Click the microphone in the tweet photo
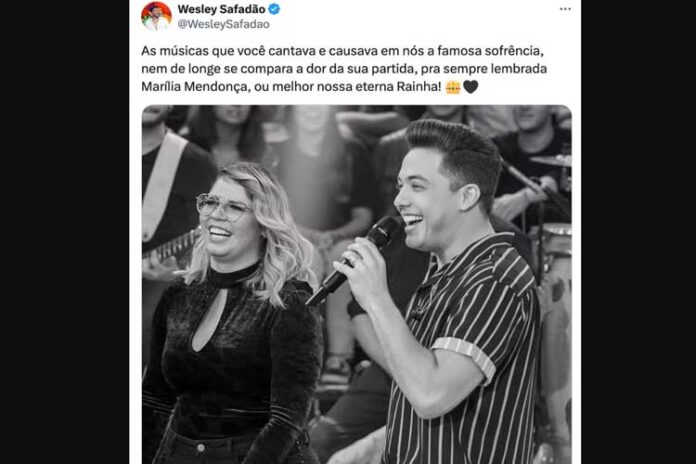Viewport: 696px width, 464px height. 379,236
